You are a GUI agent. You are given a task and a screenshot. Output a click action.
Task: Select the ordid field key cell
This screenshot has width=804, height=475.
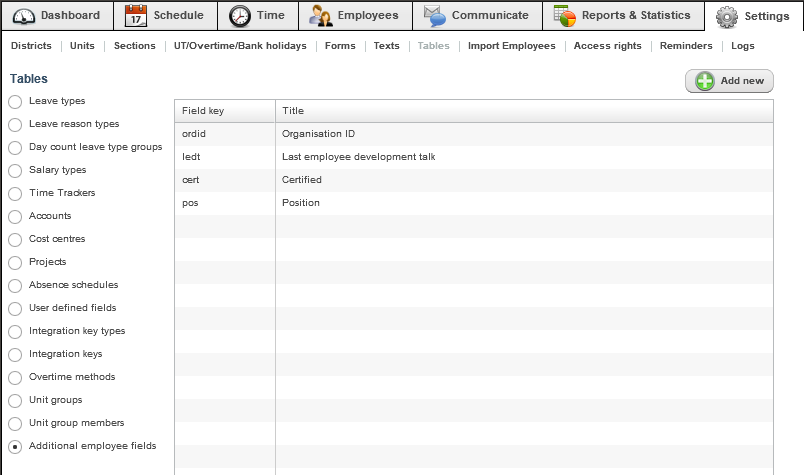(225, 134)
